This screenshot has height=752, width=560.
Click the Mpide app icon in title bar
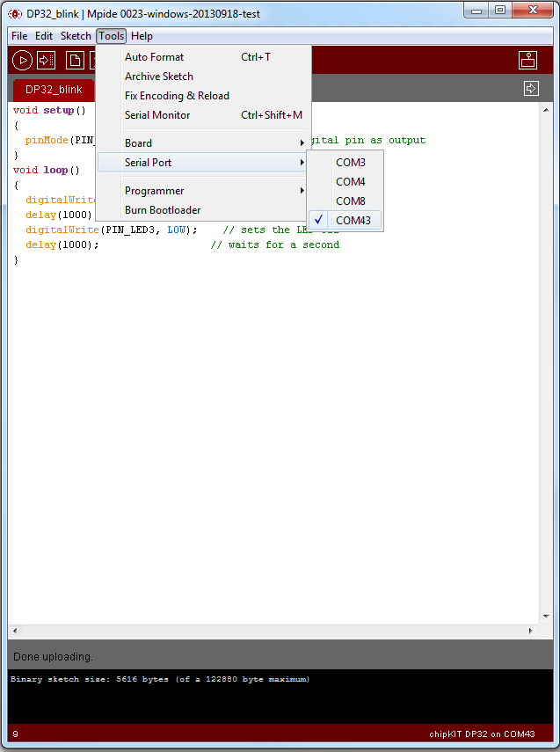(15, 14)
